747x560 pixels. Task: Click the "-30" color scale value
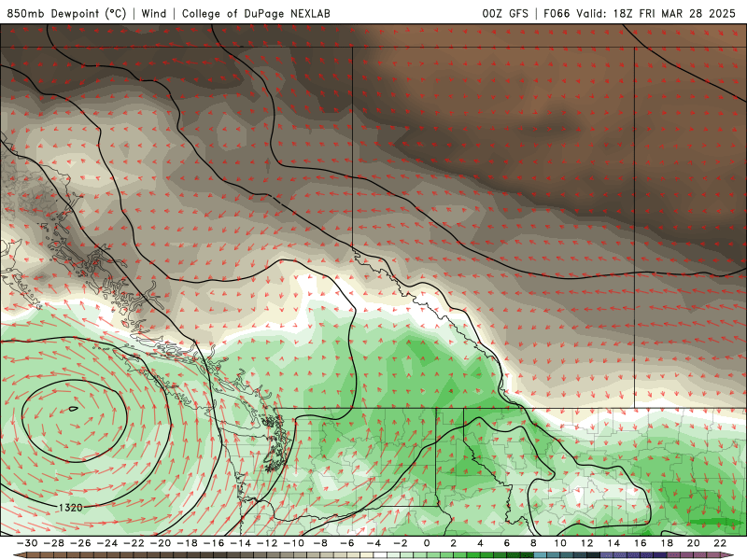27,543
